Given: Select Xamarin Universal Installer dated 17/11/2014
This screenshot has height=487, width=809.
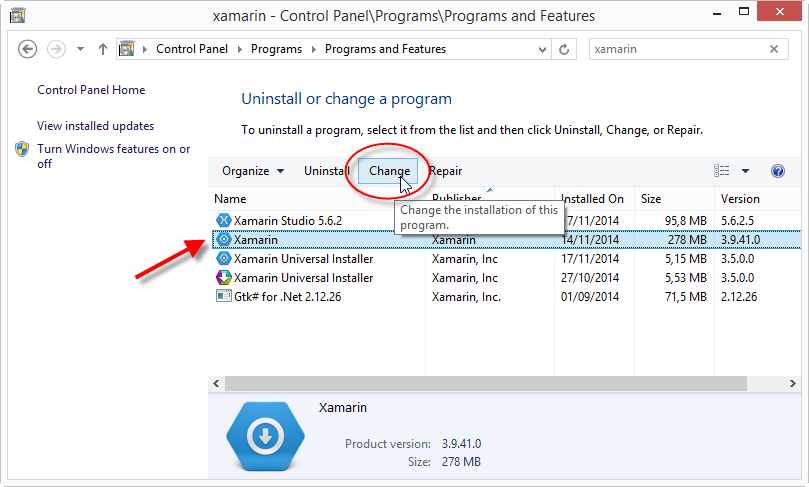Looking at the screenshot, I should point(506,259).
